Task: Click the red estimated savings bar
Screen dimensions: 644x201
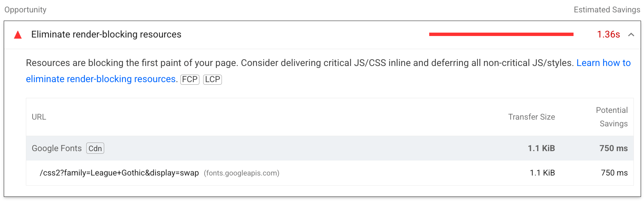Action: [x=501, y=34]
